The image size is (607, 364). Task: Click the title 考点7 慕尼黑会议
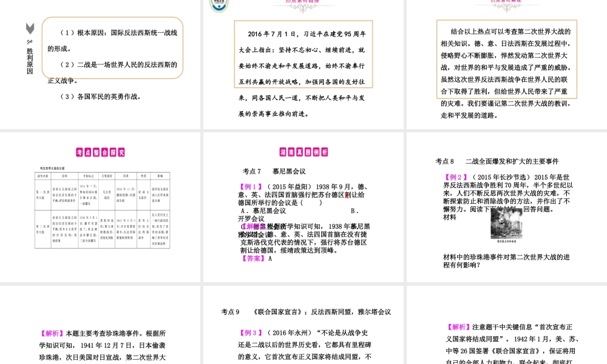coord(274,171)
